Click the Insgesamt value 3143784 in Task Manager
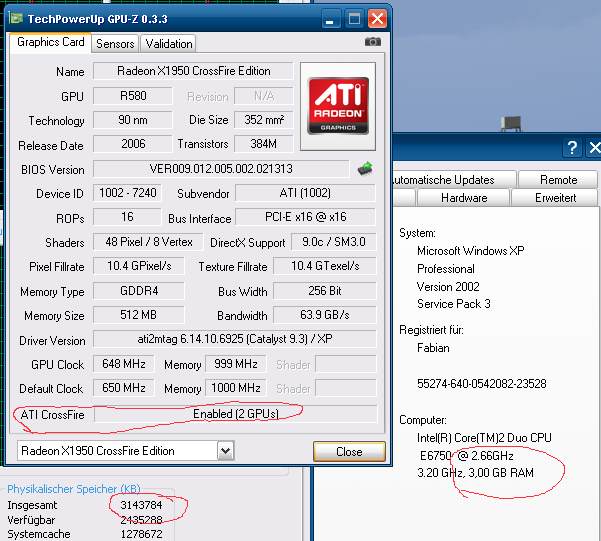 coord(141,505)
